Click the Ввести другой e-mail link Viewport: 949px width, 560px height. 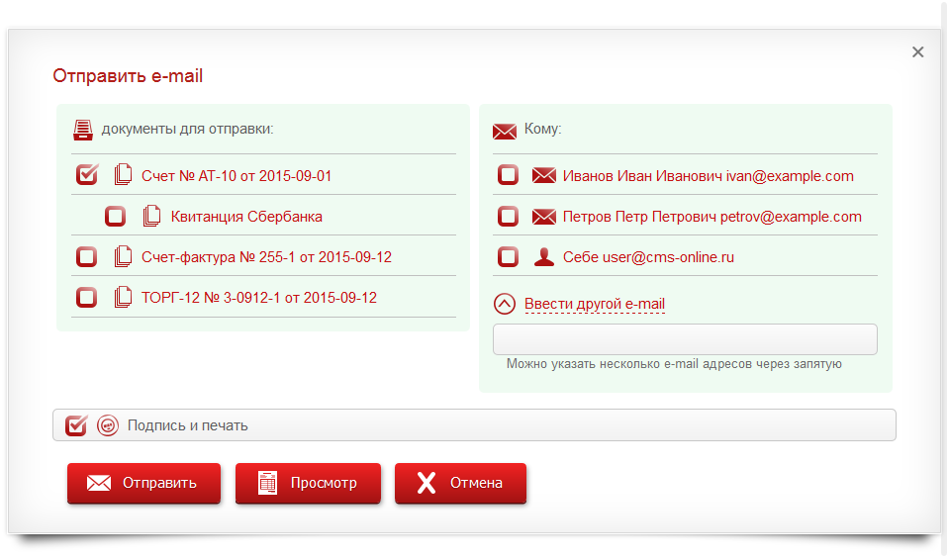[595, 304]
